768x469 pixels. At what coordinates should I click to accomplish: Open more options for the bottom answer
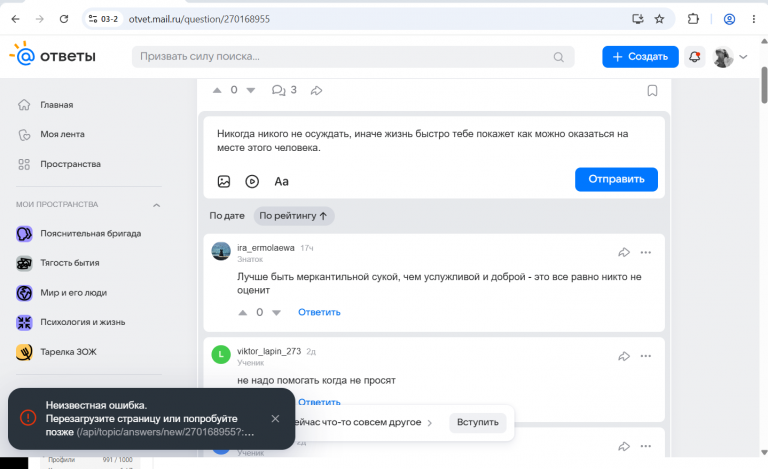tap(646, 446)
